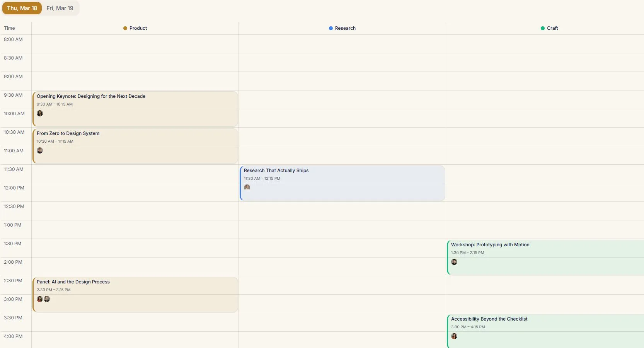
Task: Switch to the Fri, Mar 19 tab
Action: point(60,8)
